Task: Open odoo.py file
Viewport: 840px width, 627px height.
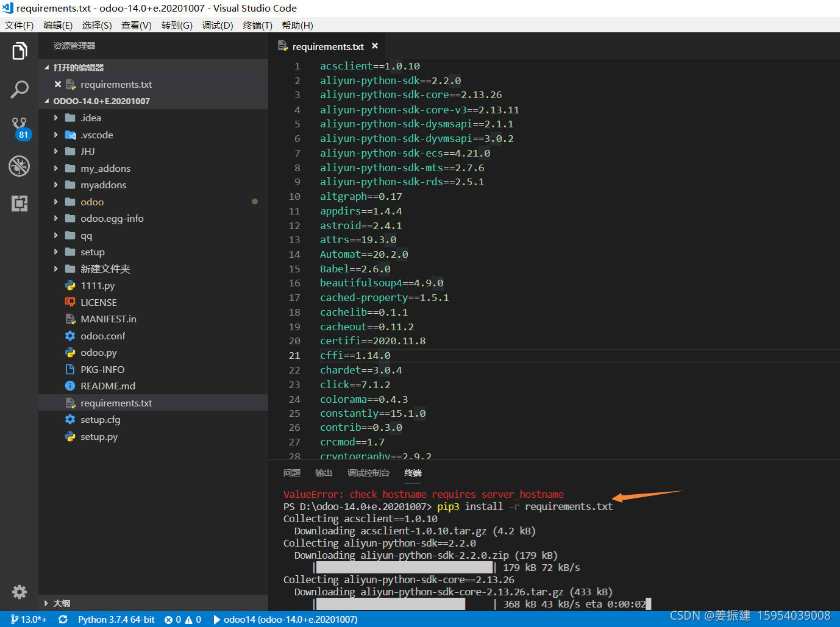Action: (x=153, y=353)
